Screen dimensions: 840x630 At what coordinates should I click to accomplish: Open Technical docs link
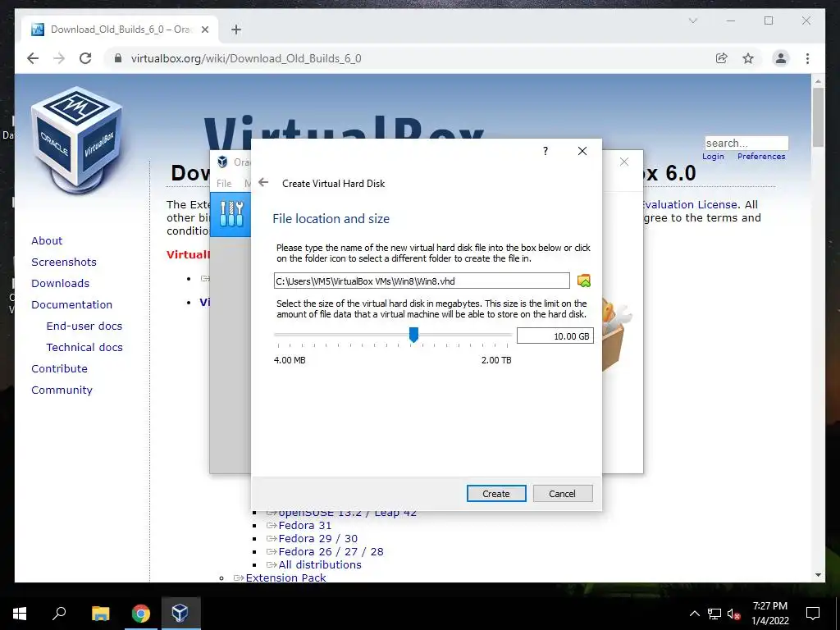pos(84,347)
